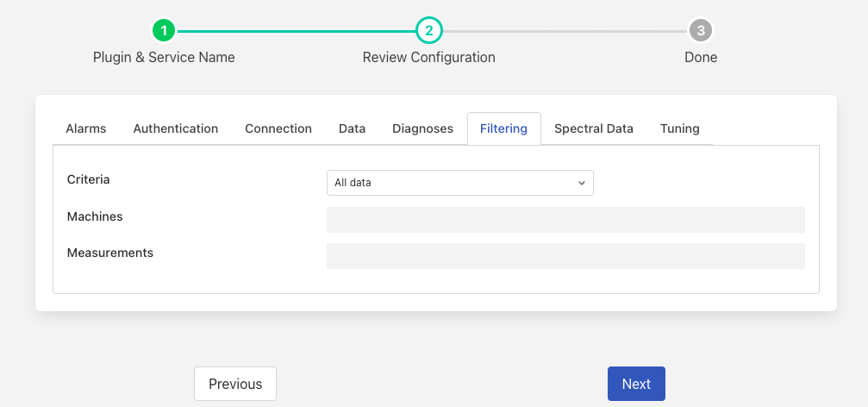Click the step 1 circle icon

click(164, 31)
